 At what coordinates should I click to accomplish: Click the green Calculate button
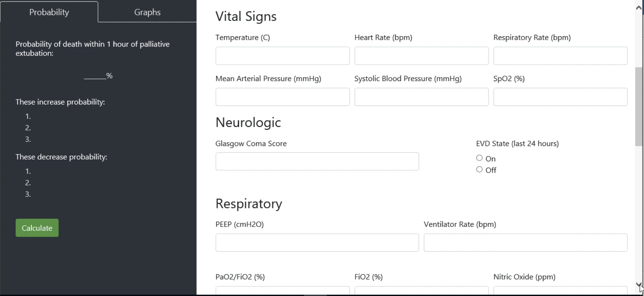[x=37, y=228]
